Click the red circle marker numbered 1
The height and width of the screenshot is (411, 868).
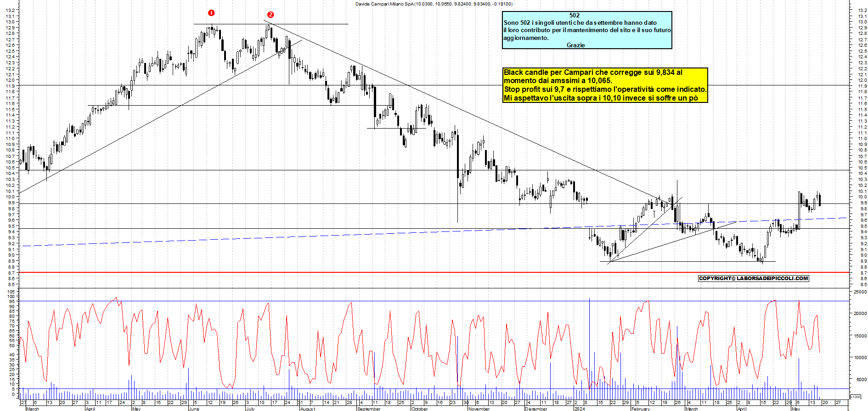coord(211,13)
